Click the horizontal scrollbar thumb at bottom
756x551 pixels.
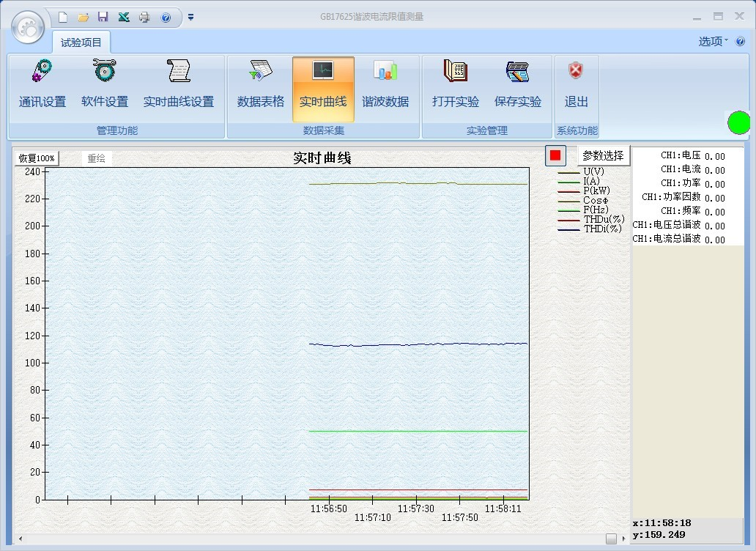coord(611,539)
